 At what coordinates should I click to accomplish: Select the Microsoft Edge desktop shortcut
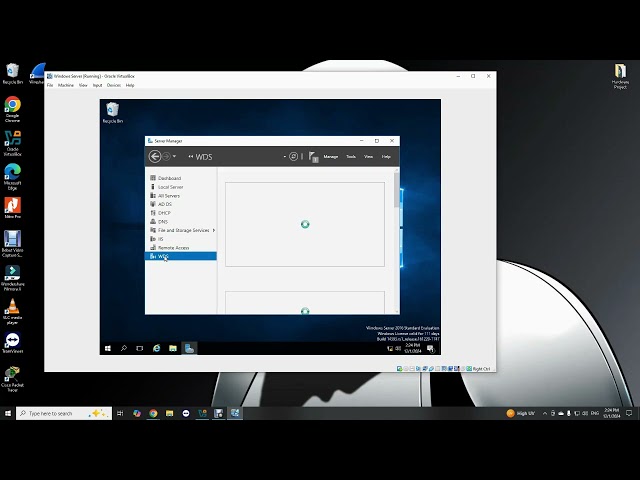13,177
